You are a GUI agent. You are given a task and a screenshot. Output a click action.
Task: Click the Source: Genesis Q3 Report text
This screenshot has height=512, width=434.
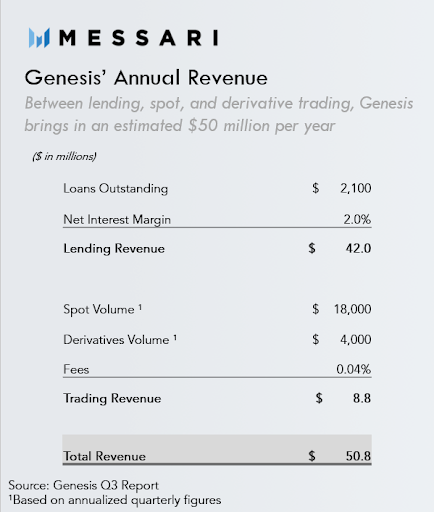(84, 485)
